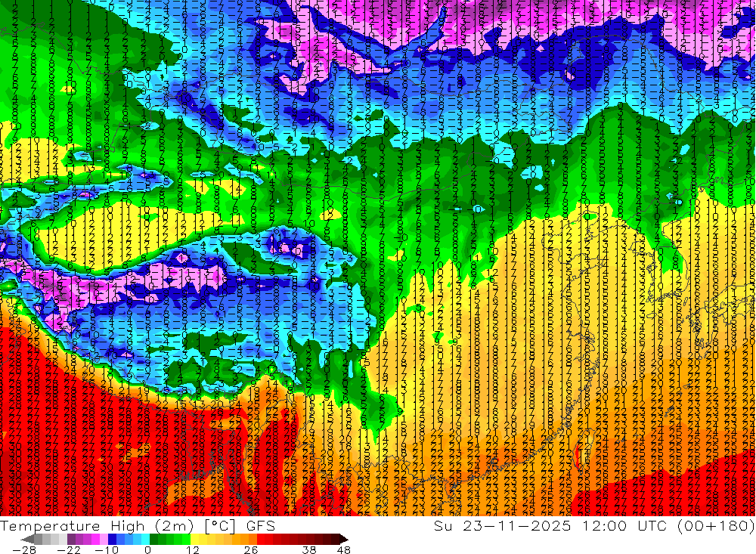Click the dark purple swatch above -22
The image size is (756, 554).
coord(71,539)
